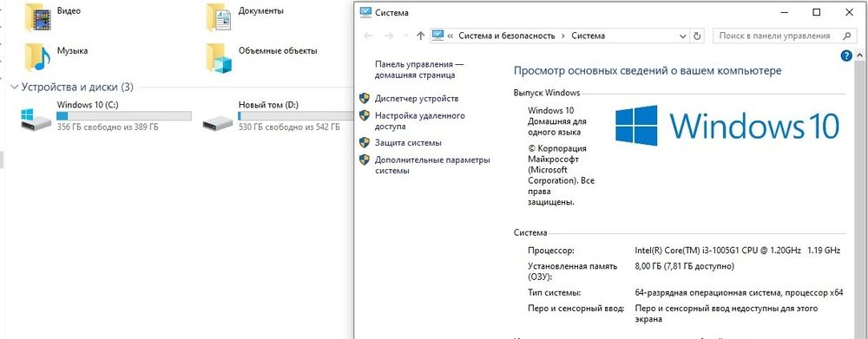Navigate forward in the Система window

tap(389, 36)
